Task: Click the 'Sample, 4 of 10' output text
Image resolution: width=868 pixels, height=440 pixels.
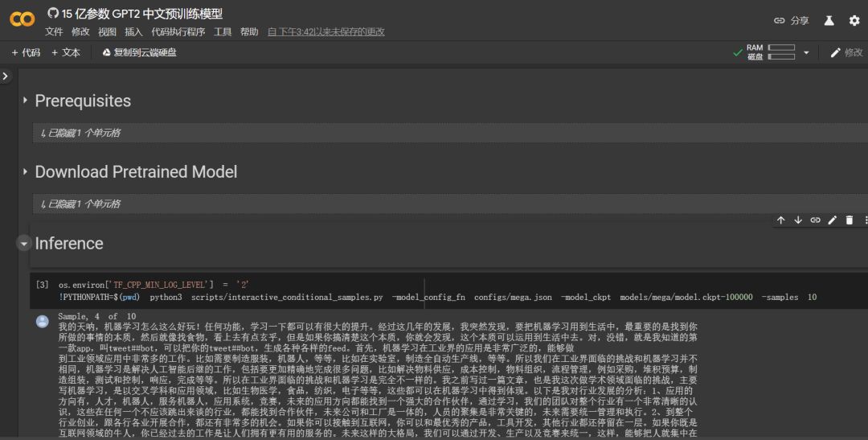Action: click(x=97, y=316)
